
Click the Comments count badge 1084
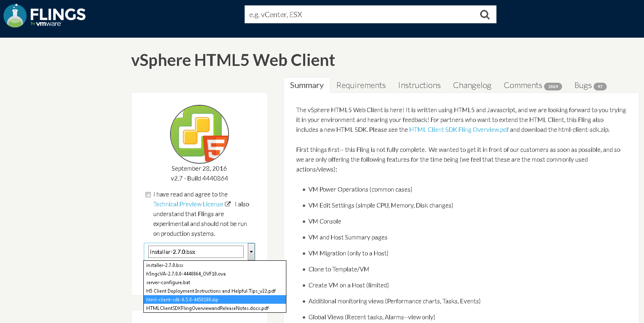(553, 86)
